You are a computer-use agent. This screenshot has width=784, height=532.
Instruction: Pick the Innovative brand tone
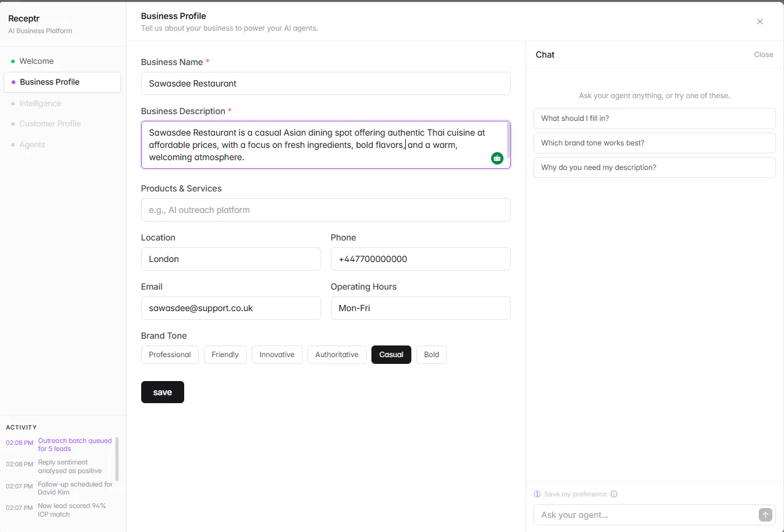coord(277,355)
